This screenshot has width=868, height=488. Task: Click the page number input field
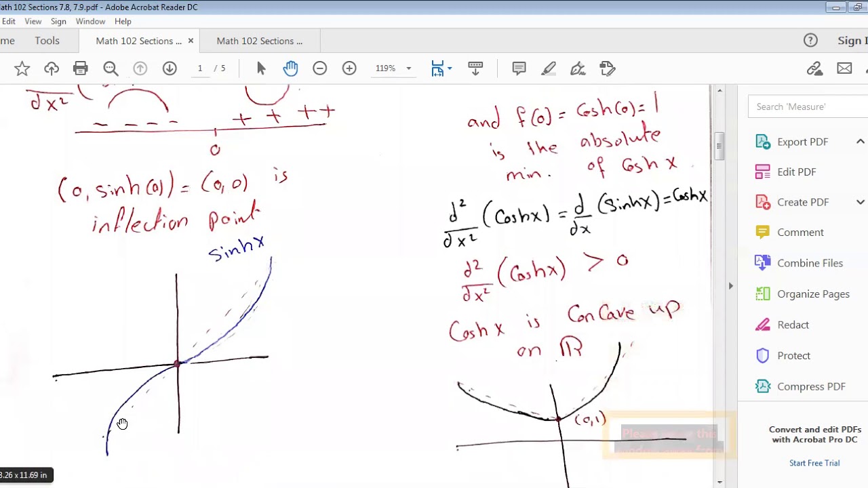200,68
